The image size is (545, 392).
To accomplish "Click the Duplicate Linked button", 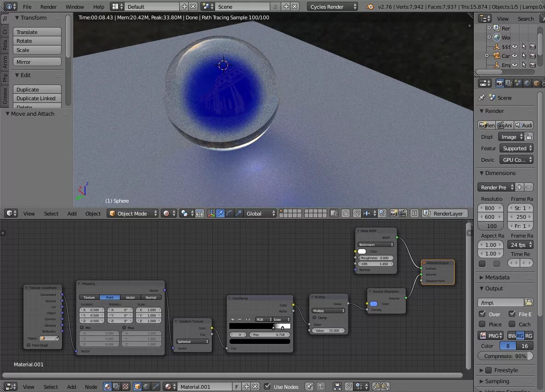I will click(x=37, y=98).
